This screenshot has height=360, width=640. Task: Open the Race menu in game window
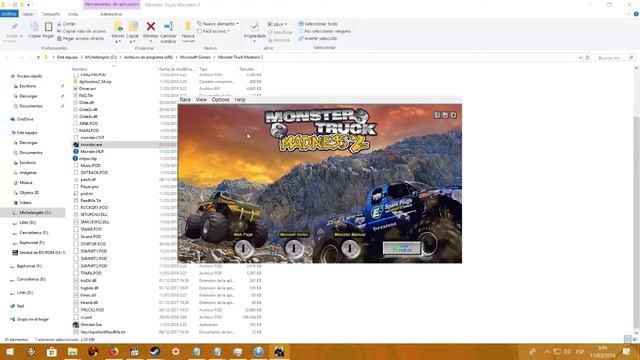[x=185, y=100]
